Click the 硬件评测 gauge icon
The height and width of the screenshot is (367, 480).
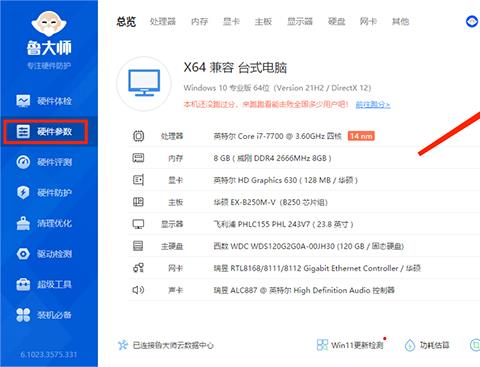tap(23, 162)
